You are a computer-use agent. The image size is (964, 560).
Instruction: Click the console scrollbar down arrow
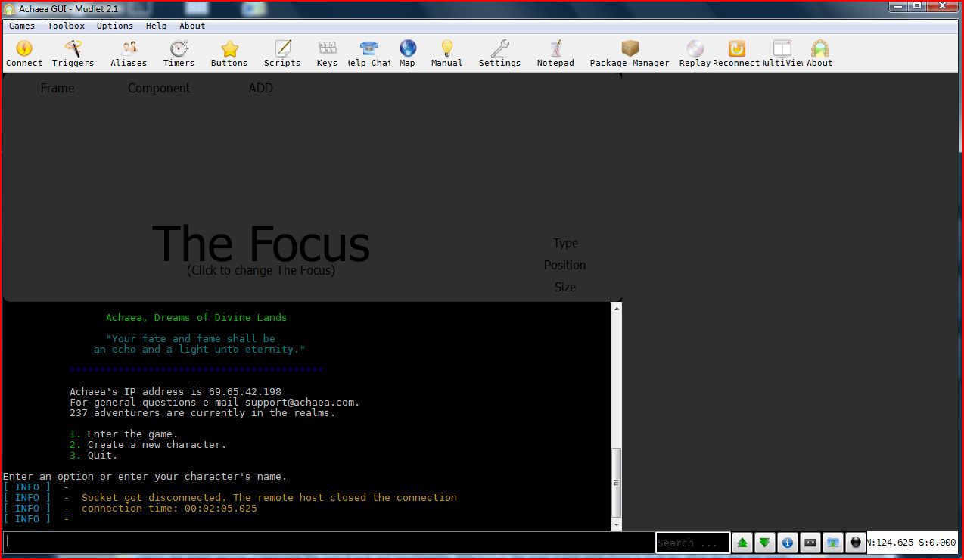[617, 524]
